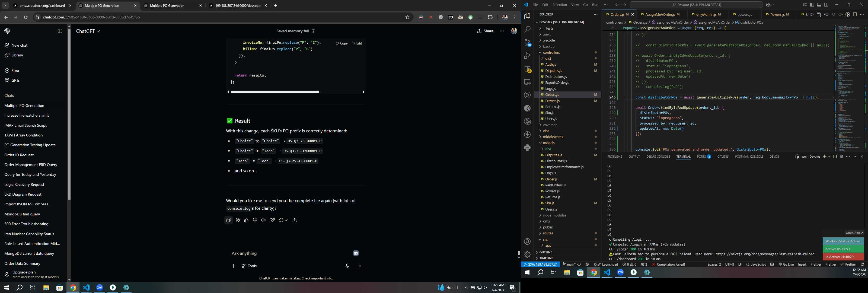Click Share button in ChatGPT header

485,31
